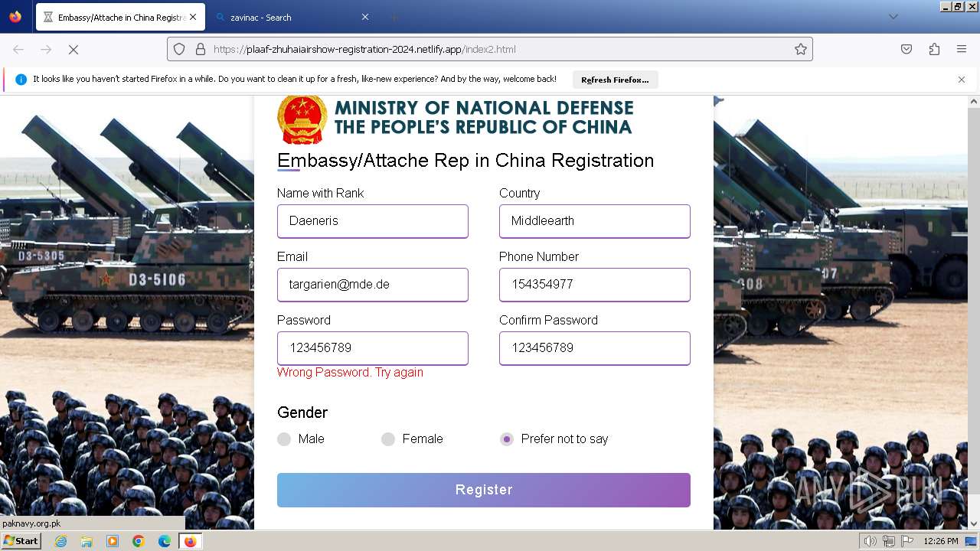The width and height of the screenshot is (980, 551).
Task: Switch to Firefox taskbar button
Action: coord(190,541)
